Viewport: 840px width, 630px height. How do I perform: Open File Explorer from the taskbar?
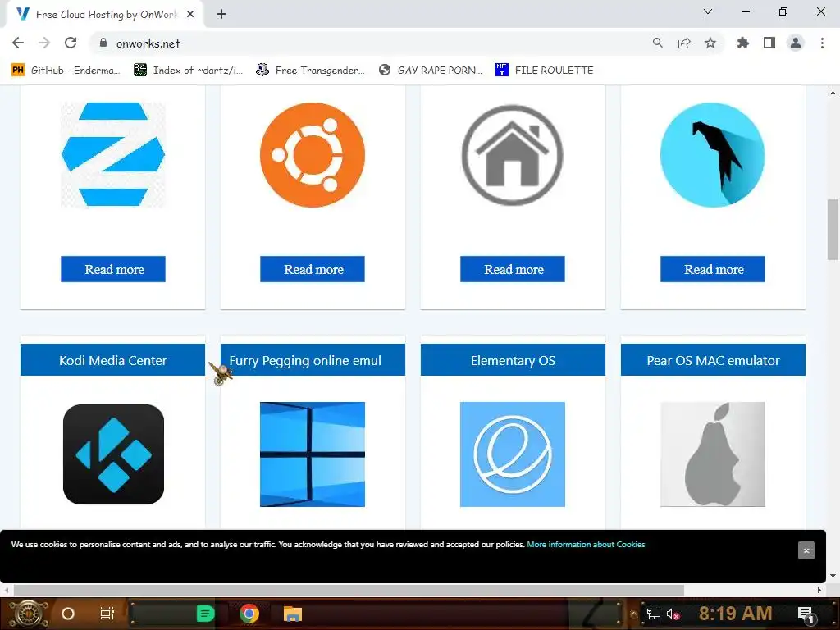click(293, 614)
